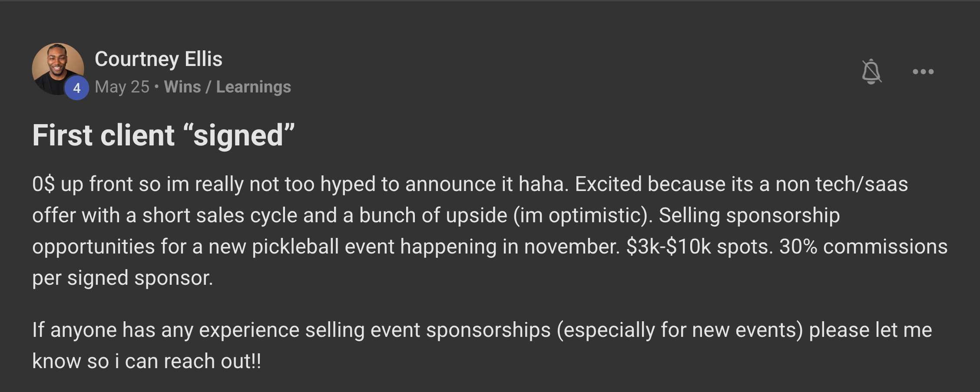
Task: Click the line starting "offer with a short"
Action: [436, 215]
